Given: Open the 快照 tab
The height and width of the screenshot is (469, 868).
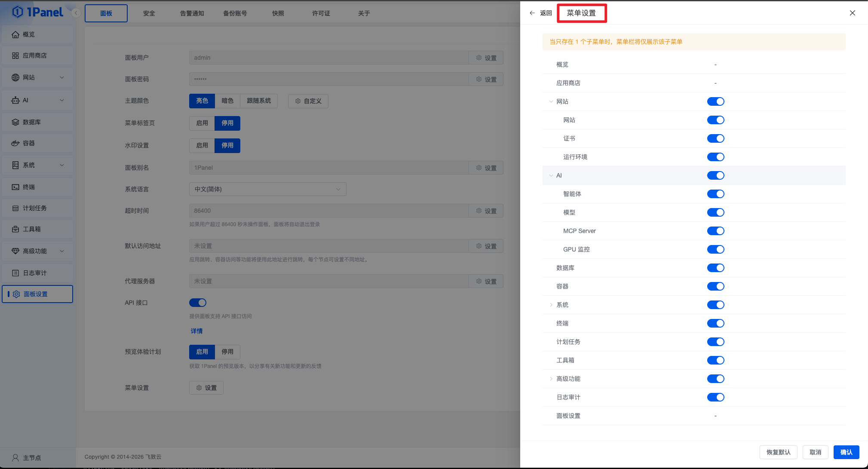Looking at the screenshot, I should tap(278, 13).
